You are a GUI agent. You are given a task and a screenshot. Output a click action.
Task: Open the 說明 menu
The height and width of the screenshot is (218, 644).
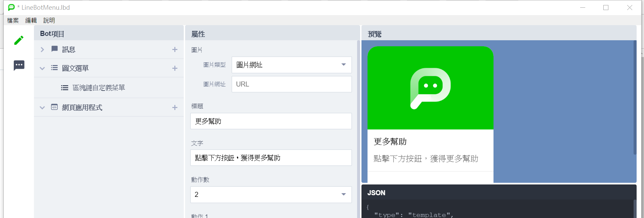(x=49, y=20)
